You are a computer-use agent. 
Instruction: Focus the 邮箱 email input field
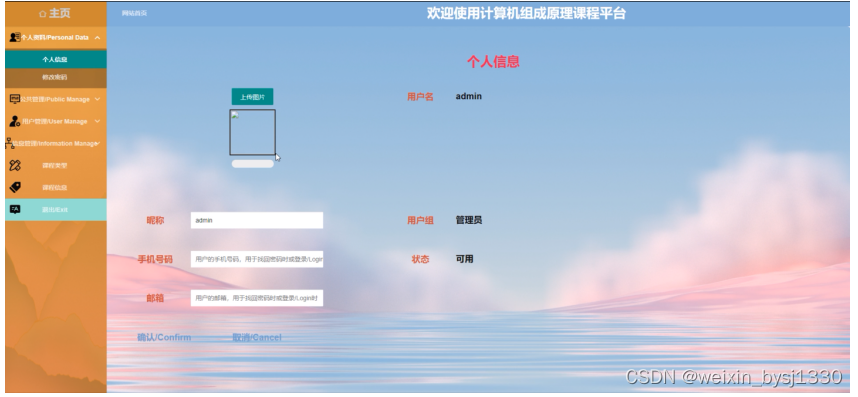pos(257,298)
